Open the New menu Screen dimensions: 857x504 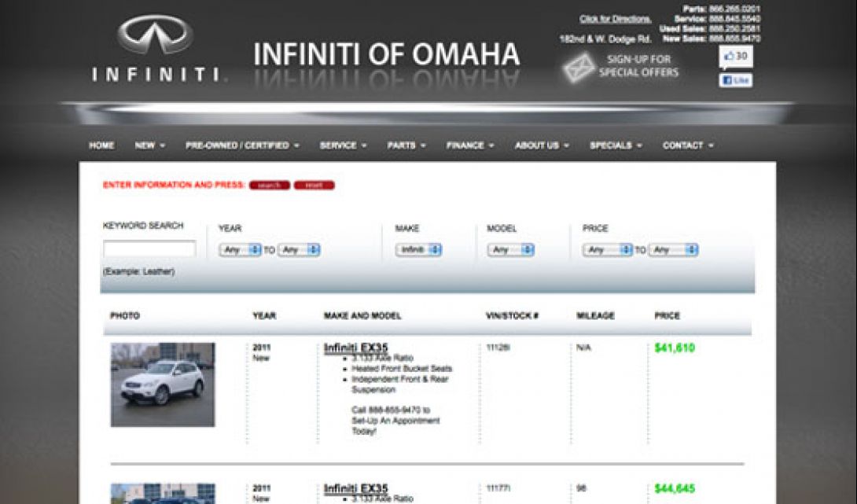pyautogui.click(x=149, y=145)
